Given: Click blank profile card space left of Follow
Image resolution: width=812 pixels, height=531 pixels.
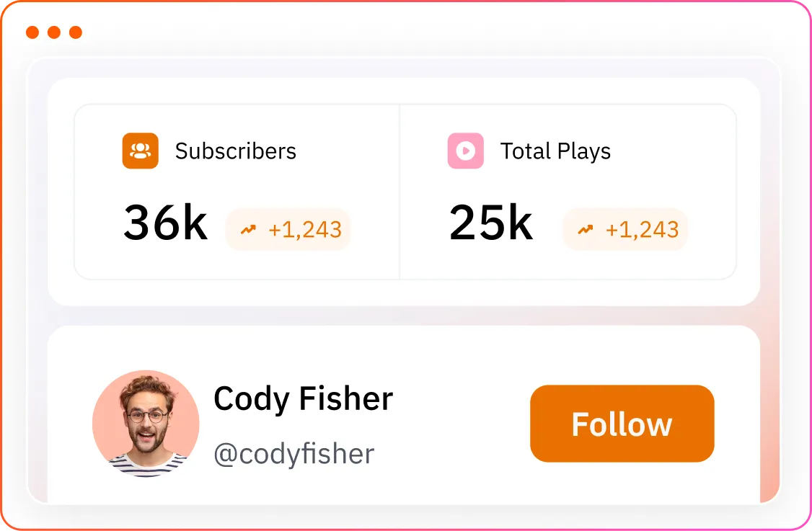Looking at the screenshot, I should [462, 424].
